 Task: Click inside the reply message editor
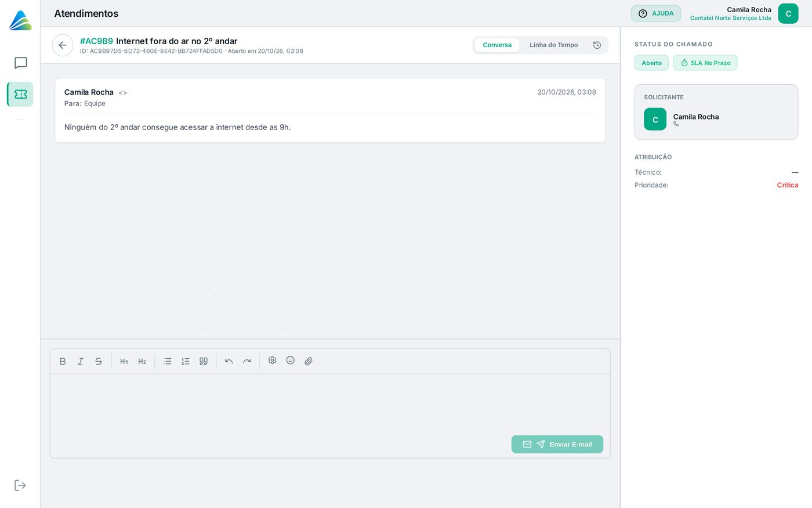coord(330,403)
